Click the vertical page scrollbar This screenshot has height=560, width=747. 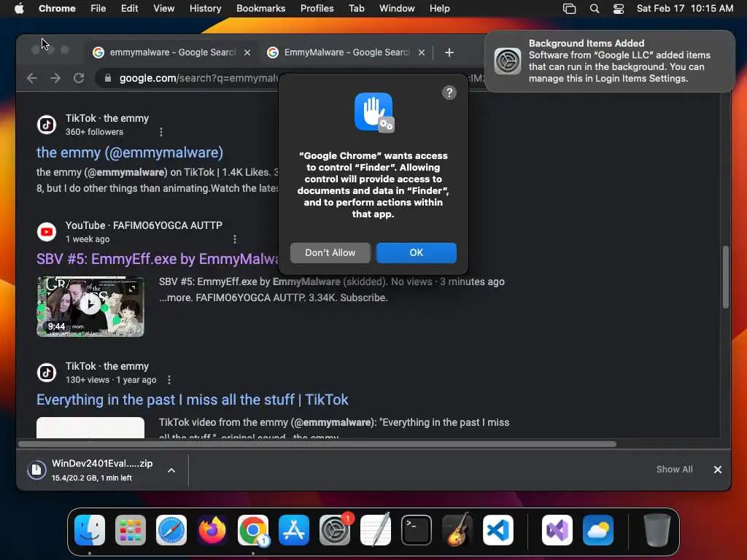726,277
